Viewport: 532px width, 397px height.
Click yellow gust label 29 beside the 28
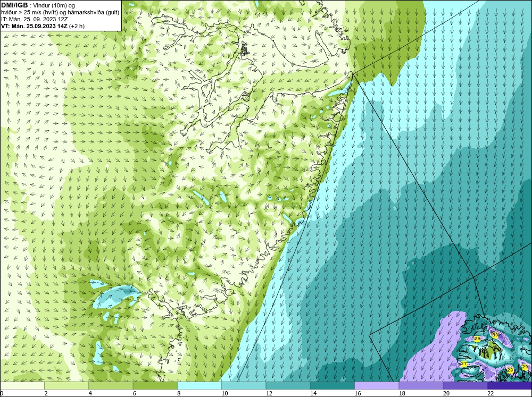point(525,367)
